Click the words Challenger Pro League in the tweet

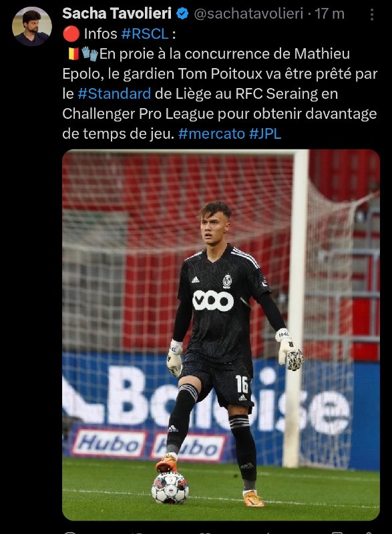click(x=138, y=113)
